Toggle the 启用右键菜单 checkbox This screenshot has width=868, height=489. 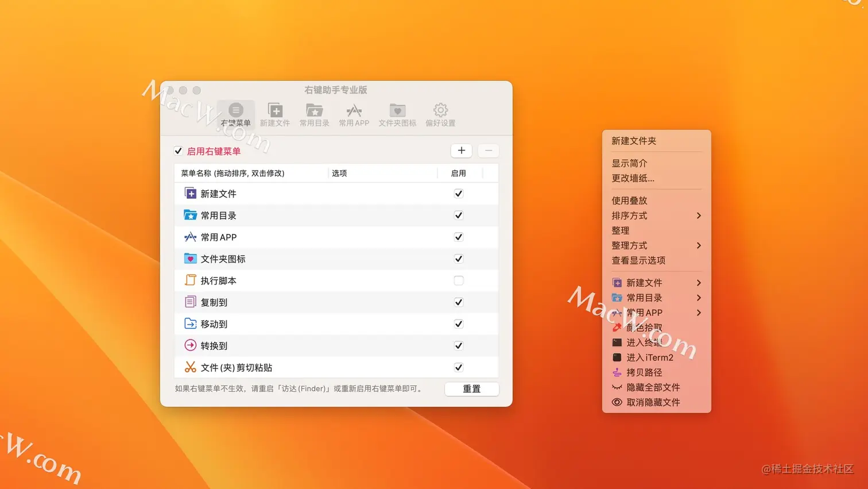pos(178,151)
